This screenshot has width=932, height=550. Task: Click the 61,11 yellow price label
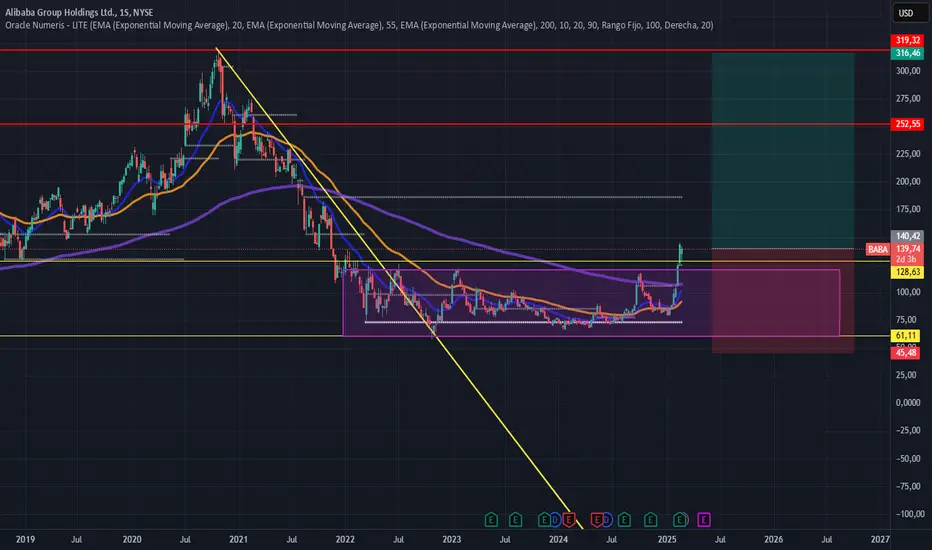(907, 336)
